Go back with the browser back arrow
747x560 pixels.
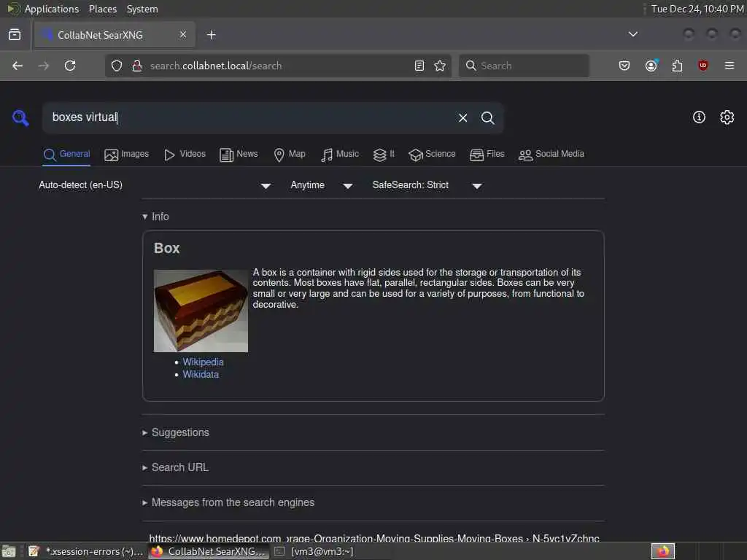coord(18,66)
